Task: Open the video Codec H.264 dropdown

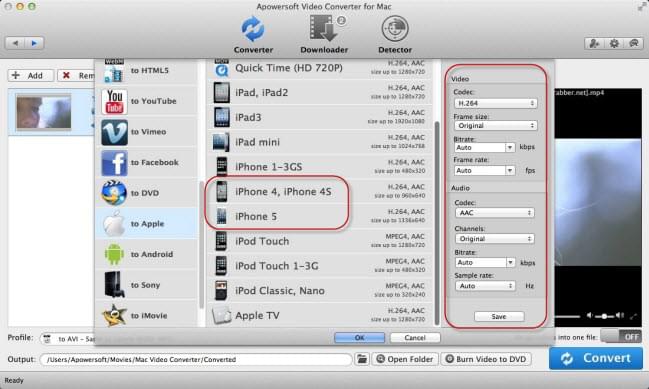Action: point(495,103)
